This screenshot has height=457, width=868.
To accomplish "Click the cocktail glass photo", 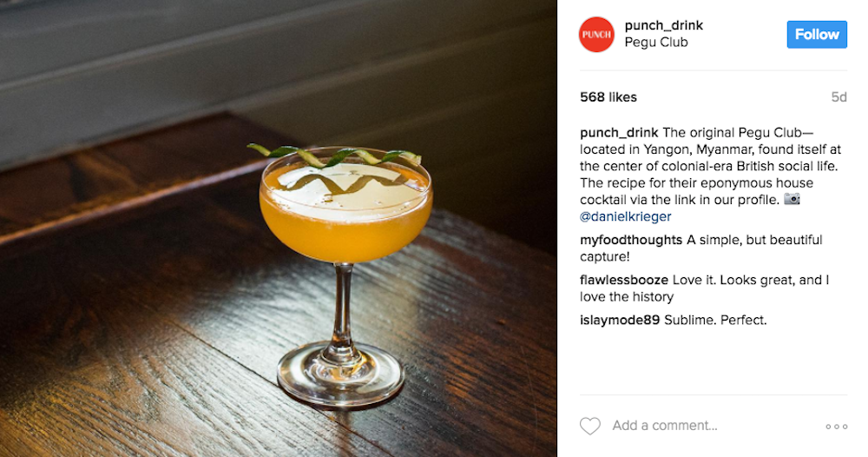I will pyautogui.click(x=279, y=228).
